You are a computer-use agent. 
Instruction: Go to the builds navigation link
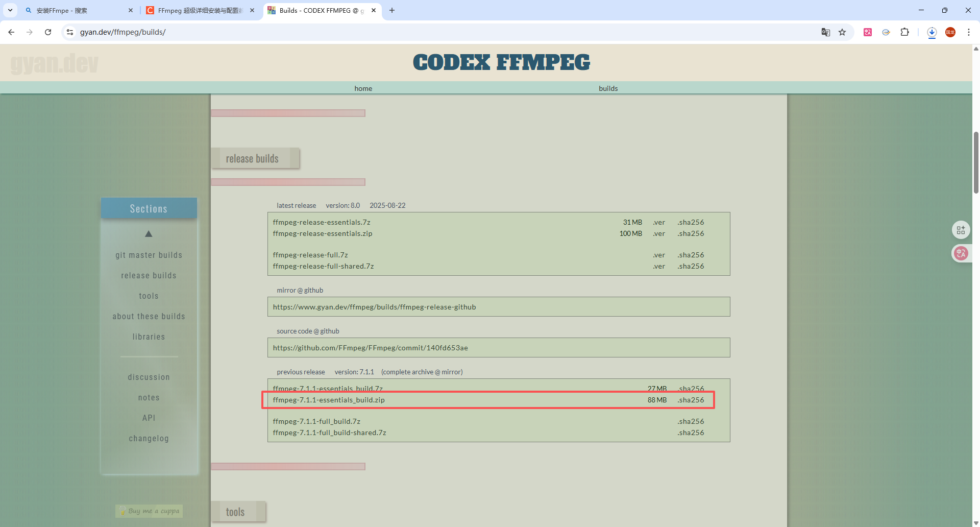(x=608, y=88)
